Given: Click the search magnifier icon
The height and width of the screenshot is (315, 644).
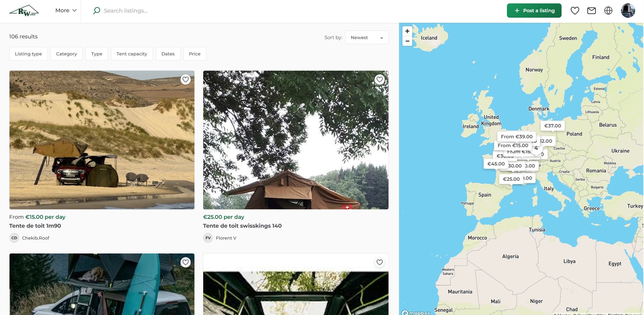Looking at the screenshot, I should click(x=97, y=11).
